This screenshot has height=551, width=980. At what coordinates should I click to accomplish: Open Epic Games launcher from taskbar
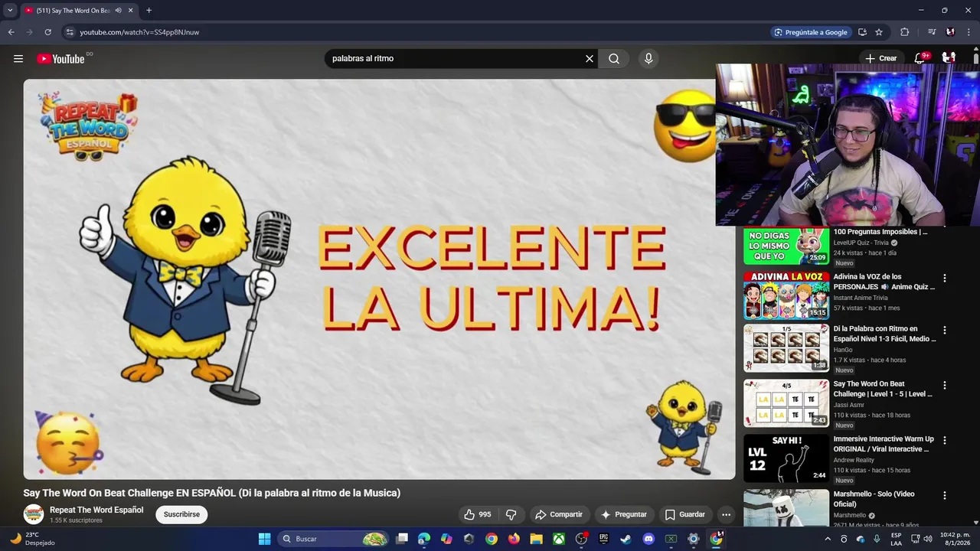coord(603,539)
